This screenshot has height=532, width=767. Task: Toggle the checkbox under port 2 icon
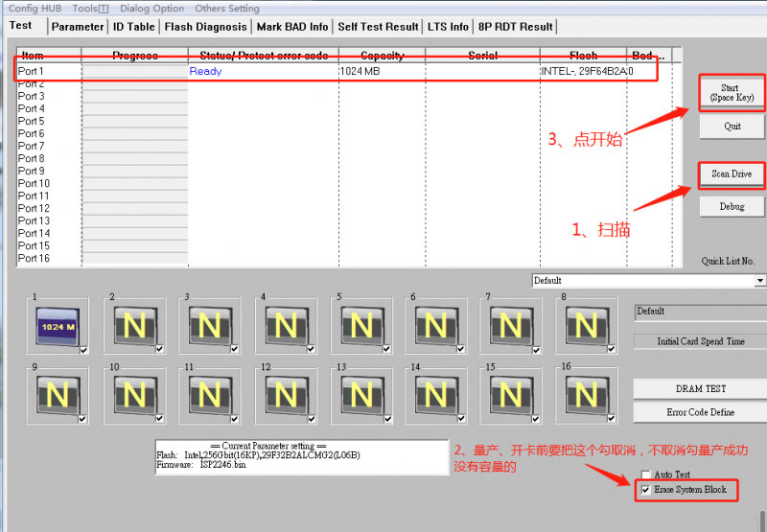(159, 349)
